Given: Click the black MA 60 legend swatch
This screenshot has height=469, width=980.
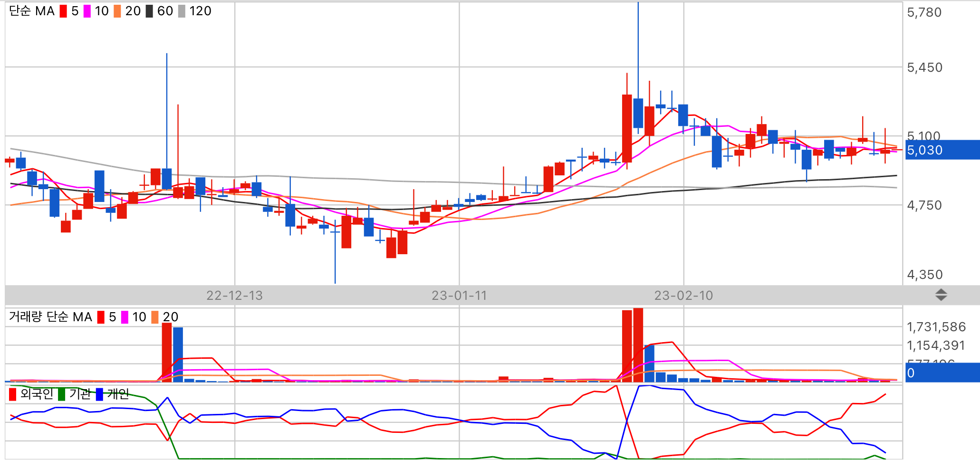Looking at the screenshot, I should [x=149, y=11].
